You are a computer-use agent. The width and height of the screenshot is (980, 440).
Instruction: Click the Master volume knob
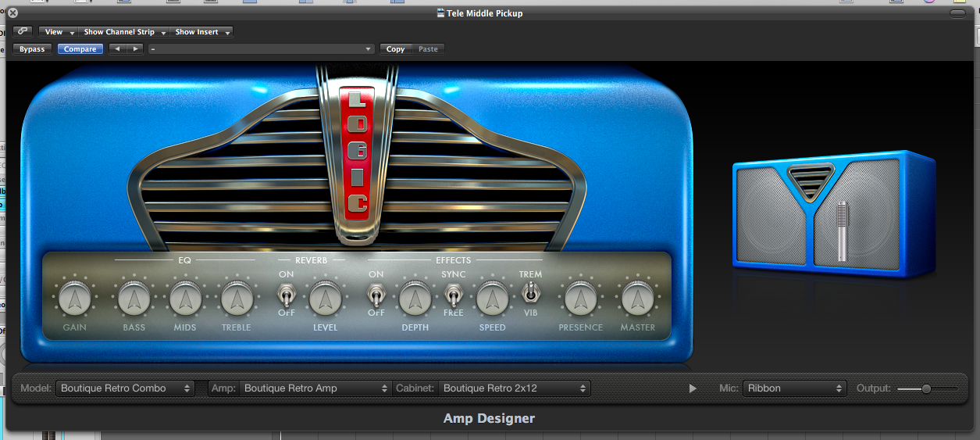tap(637, 299)
